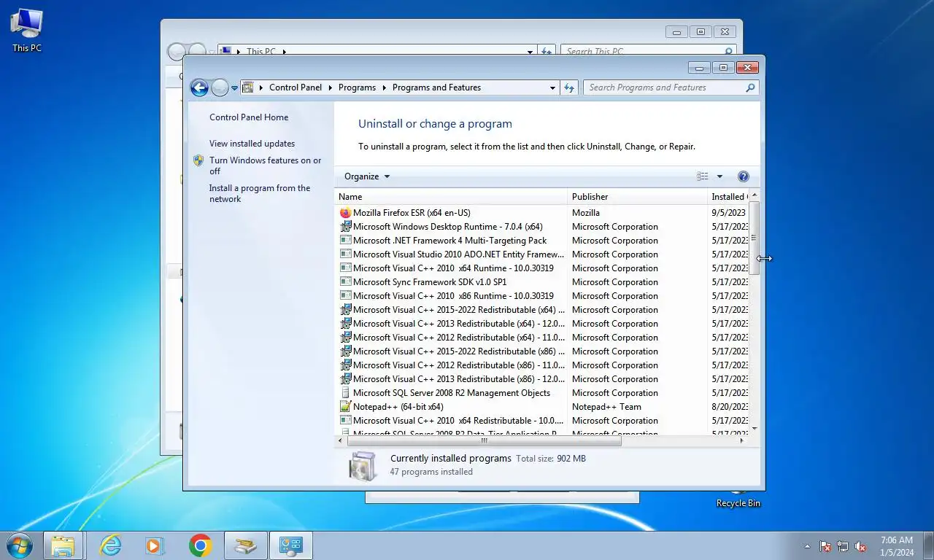The height and width of the screenshot is (560, 934).
Task: Click shield icon beside Windows features link
Action: pos(198,160)
